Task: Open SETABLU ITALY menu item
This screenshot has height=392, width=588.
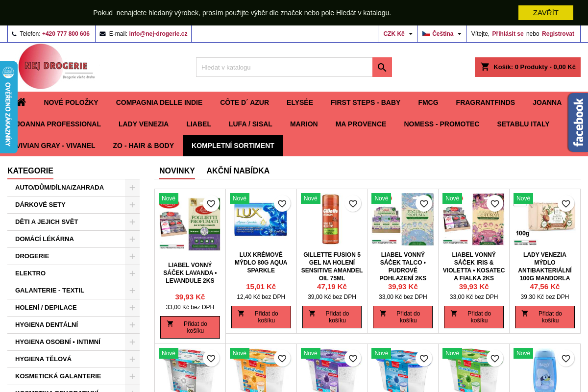Action: tap(523, 124)
